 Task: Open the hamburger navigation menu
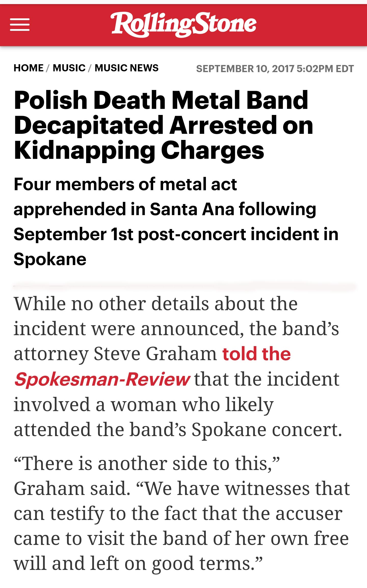tap(20, 25)
